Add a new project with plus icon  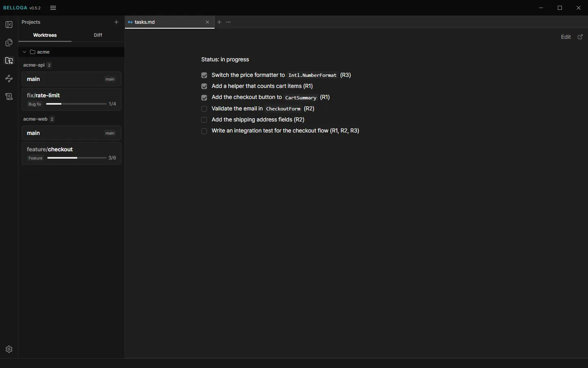(116, 22)
